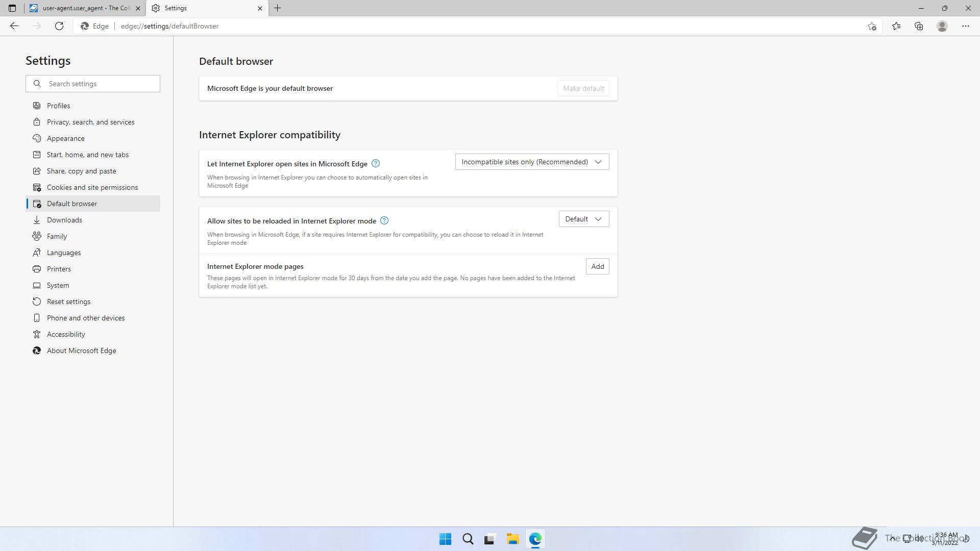Click the profile avatar icon
Viewport: 980px width, 551px height.
[x=942, y=26]
